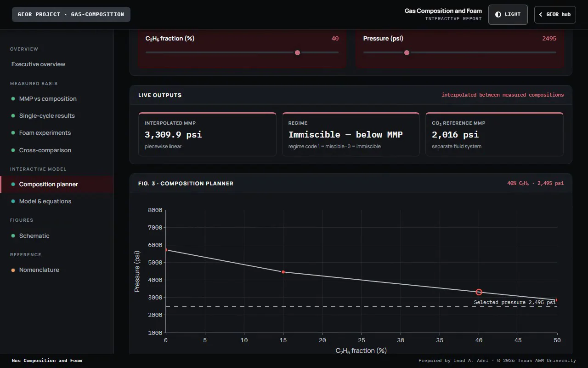
Task: Click the green dot beside Cross-comparison
Action: [13, 150]
